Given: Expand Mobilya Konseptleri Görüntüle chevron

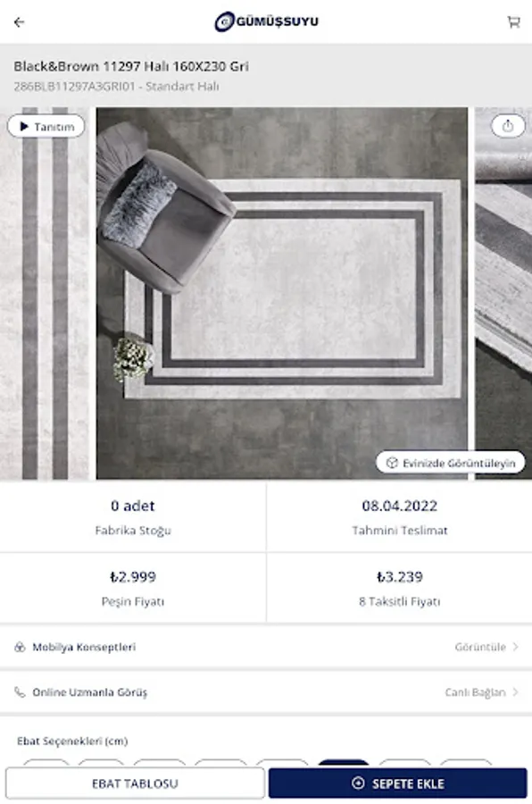Looking at the screenshot, I should pyautogui.click(x=516, y=647).
